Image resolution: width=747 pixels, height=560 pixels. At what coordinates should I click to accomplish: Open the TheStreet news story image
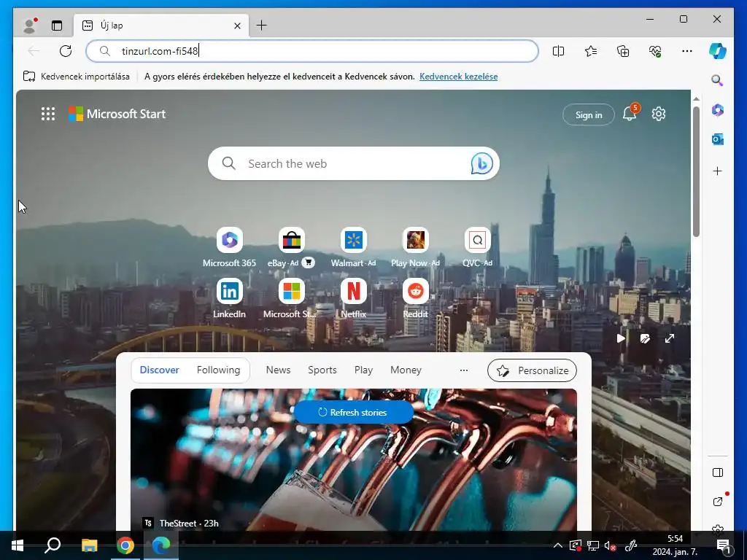pyautogui.click(x=354, y=459)
